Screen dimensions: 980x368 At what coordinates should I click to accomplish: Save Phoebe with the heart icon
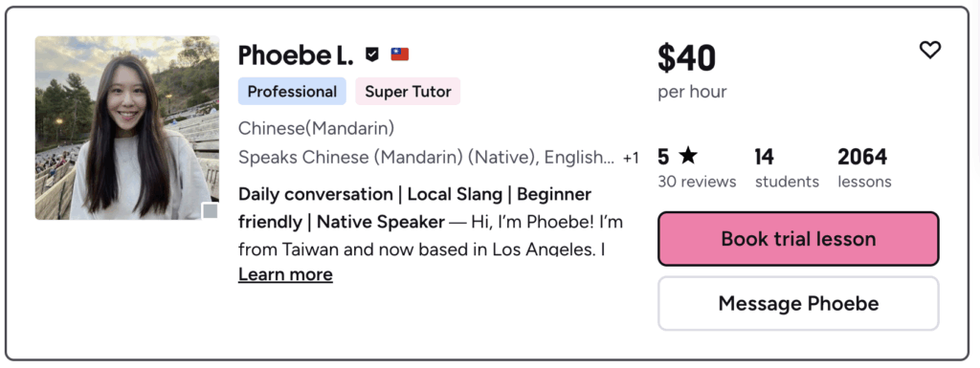(x=929, y=50)
